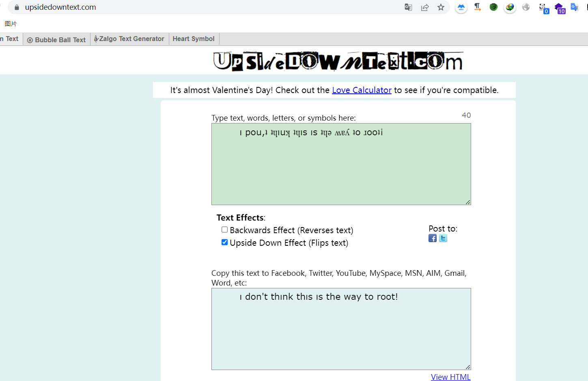
Task: Open the panda extension with badge 0
Action: coord(543,8)
